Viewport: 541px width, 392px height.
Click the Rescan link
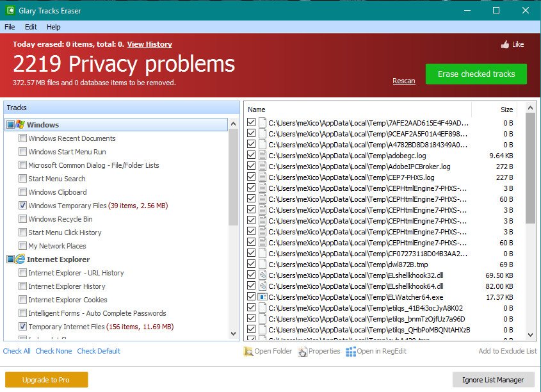tap(404, 81)
